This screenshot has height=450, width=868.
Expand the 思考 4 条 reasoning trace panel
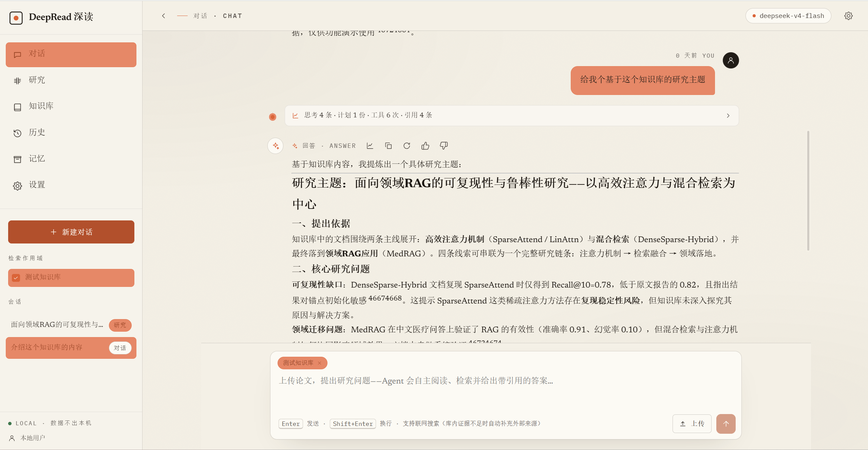512,116
